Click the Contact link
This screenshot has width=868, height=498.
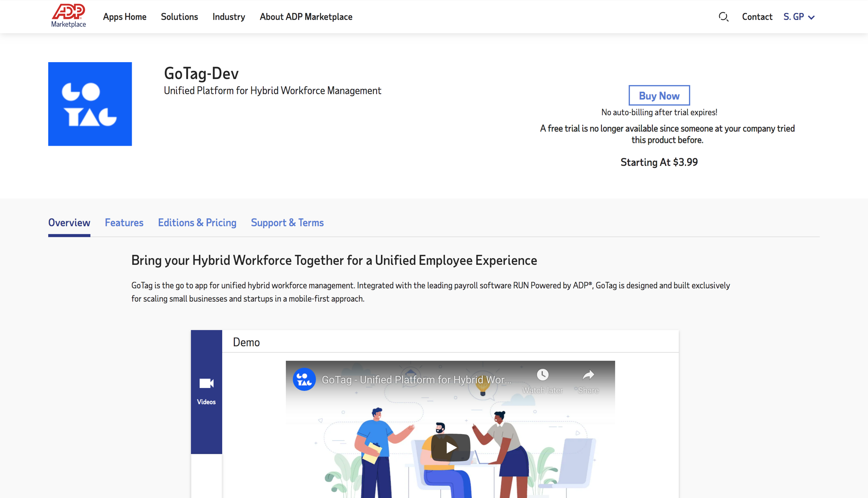pos(757,17)
